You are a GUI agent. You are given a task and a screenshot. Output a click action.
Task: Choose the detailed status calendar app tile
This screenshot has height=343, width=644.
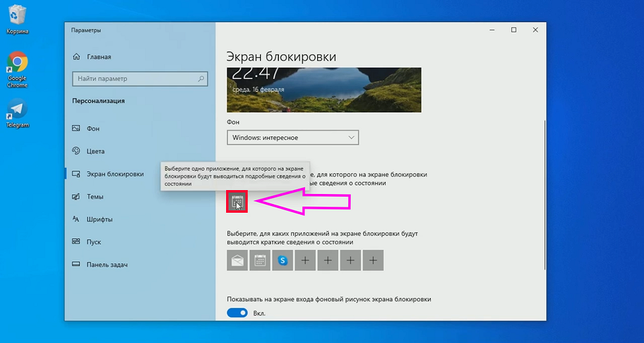coord(237,201)
